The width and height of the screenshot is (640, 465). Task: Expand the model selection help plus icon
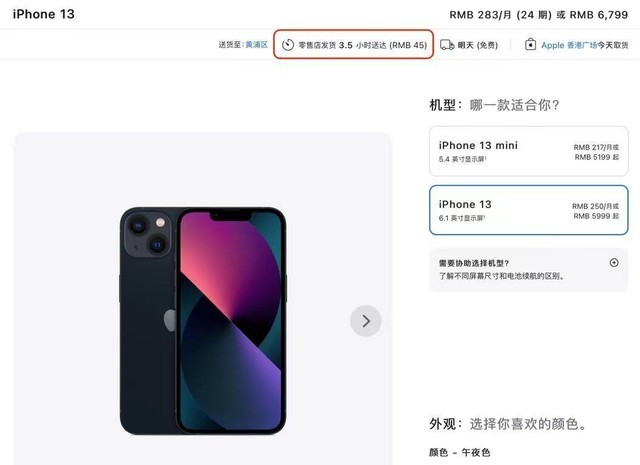pos(614,263)
